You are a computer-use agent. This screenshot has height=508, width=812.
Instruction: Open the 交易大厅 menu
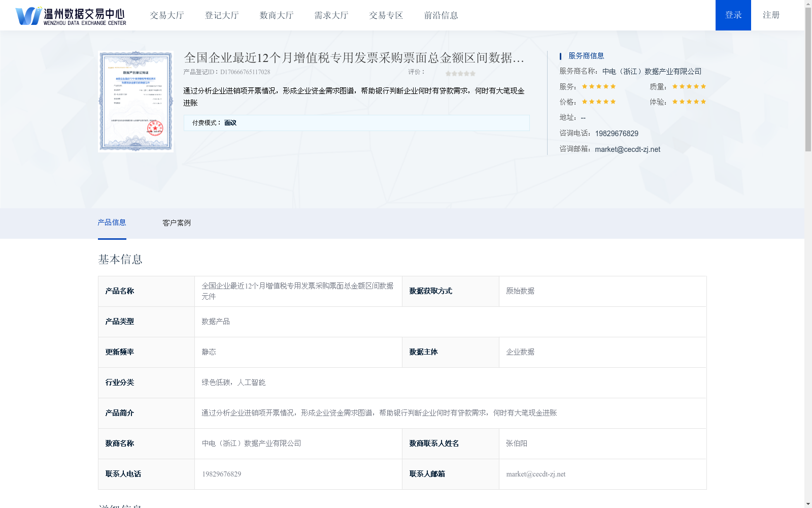167,15
